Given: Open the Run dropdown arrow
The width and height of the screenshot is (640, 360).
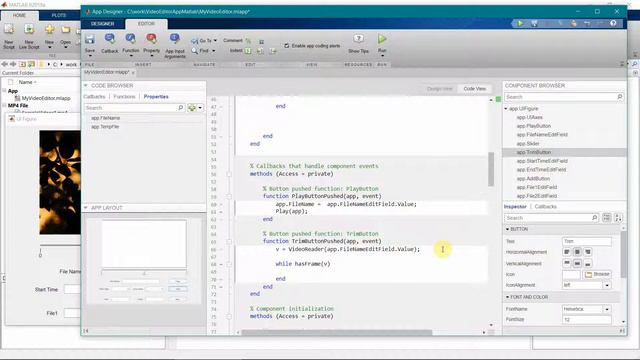Looking at the screenshot, I should click(382, 56).
